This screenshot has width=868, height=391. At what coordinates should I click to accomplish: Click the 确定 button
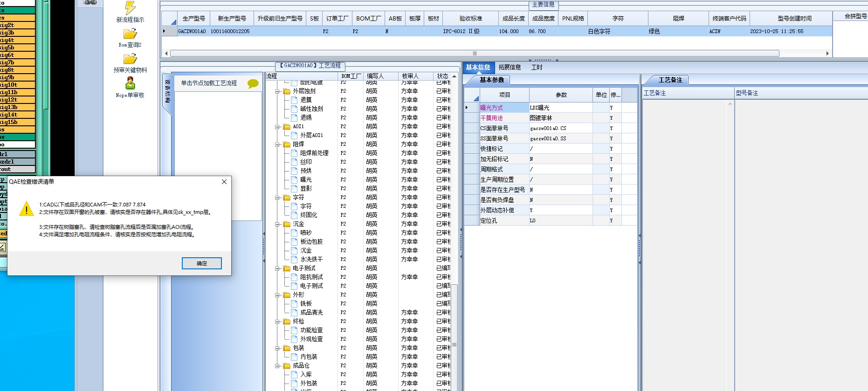[x=202, y=263]
